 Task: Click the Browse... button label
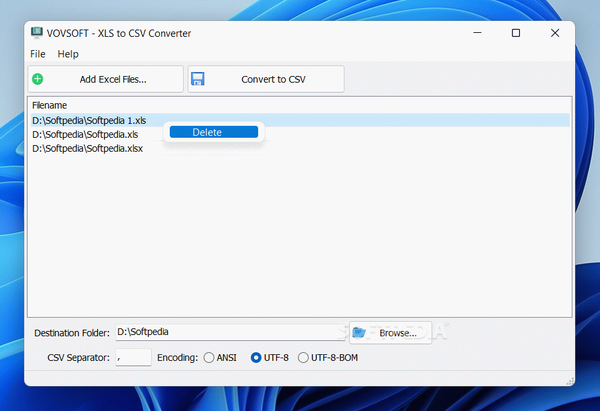[398, 333]
